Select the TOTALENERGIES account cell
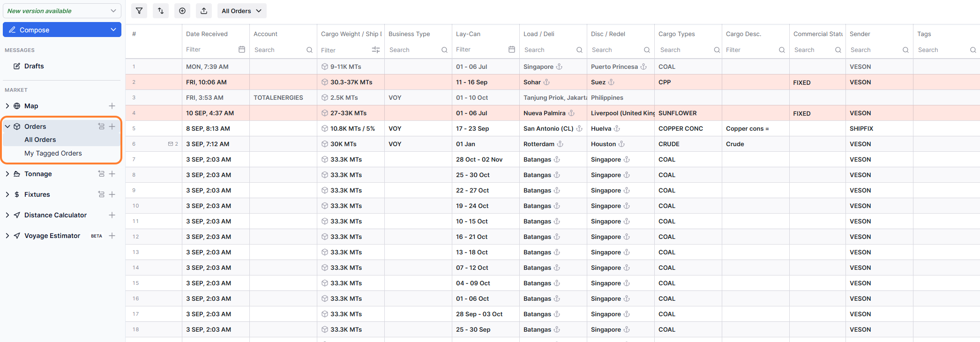The image size is (980, 342). pos(283,97)
